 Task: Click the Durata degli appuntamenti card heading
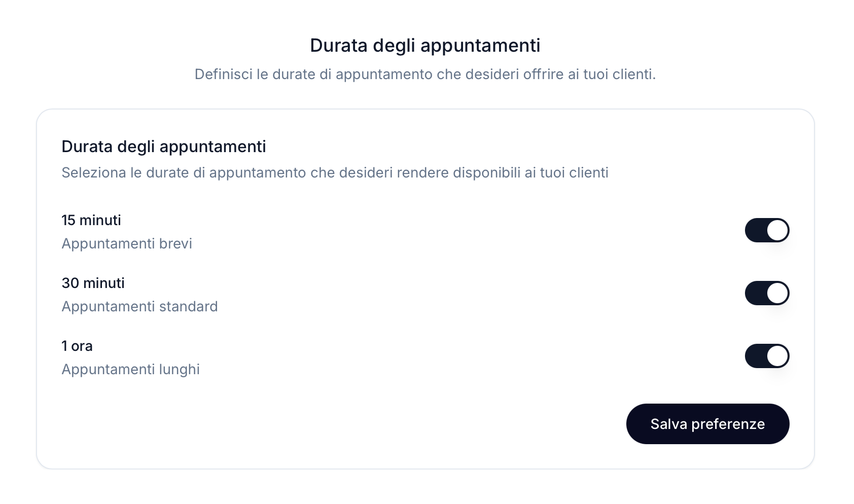(163, 147)
